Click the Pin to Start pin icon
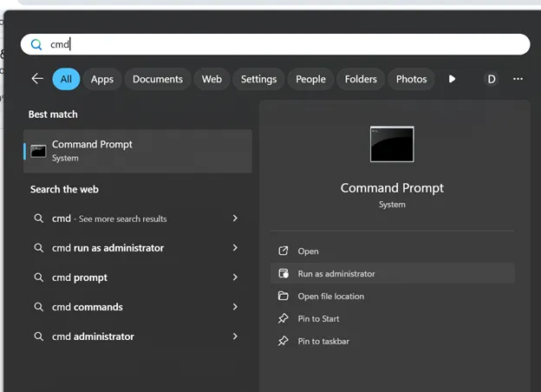This screenshot has height=392, width=541. coord(283,318)
